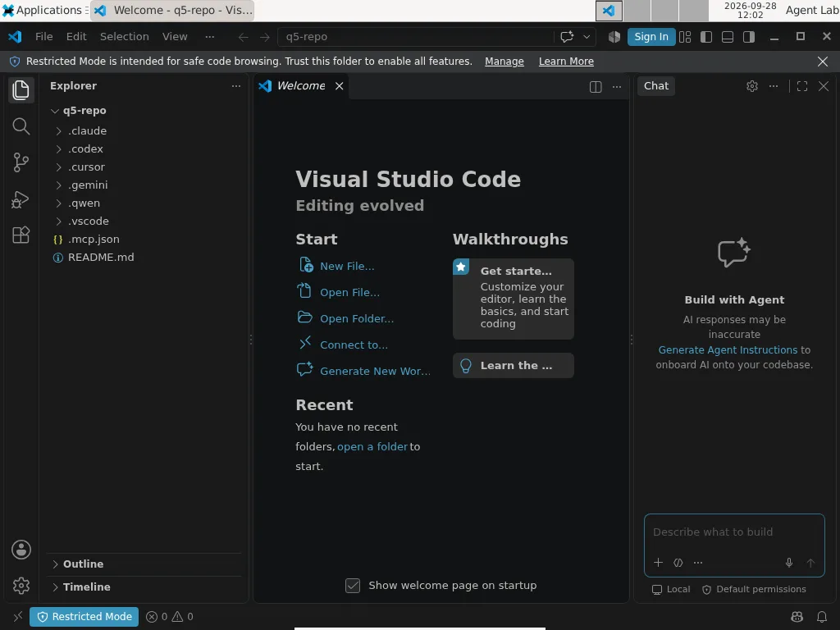Open the Get started walkthrough card

coord(514,299)
